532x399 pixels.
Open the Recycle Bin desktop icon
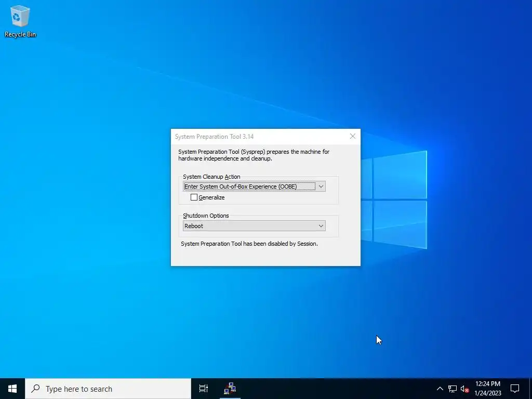(x=20, y=21)
